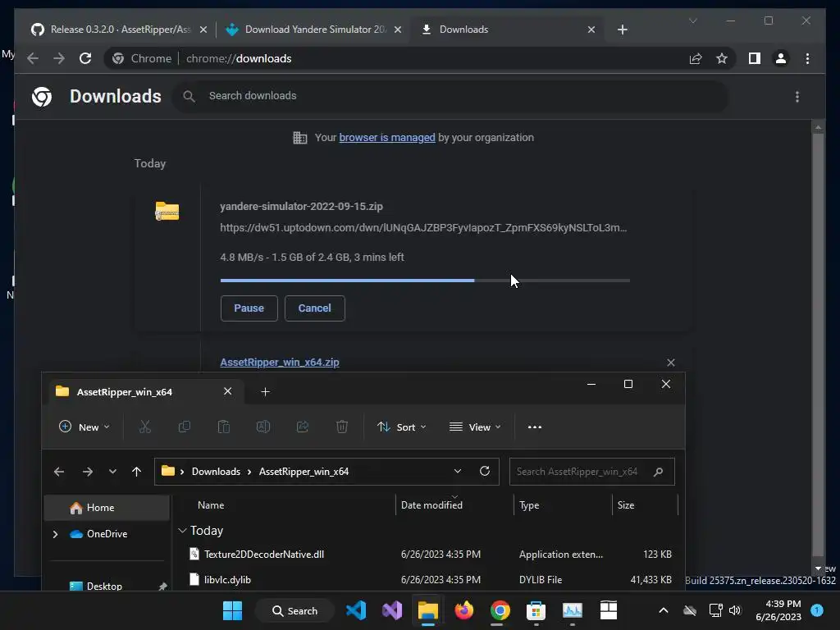Open the browser is managed link
Screen dimensions: 840x630
point(387,138)
